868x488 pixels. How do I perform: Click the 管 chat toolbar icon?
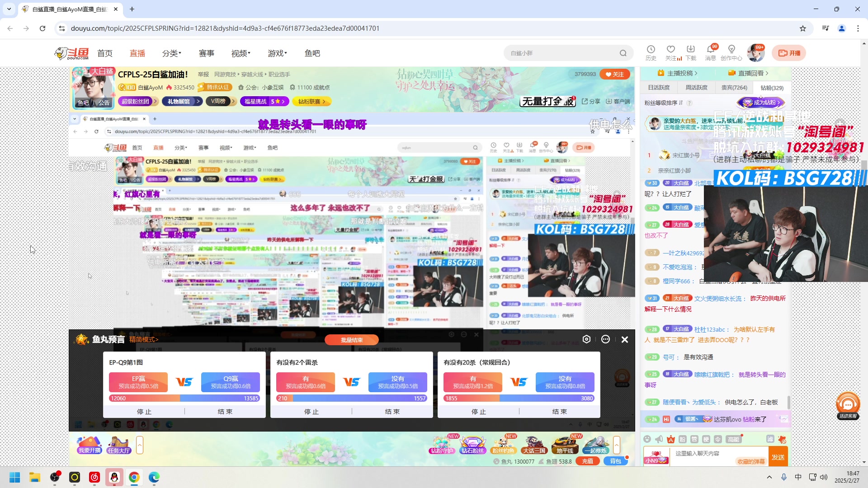pyautogui.click(x=694, y=439)
